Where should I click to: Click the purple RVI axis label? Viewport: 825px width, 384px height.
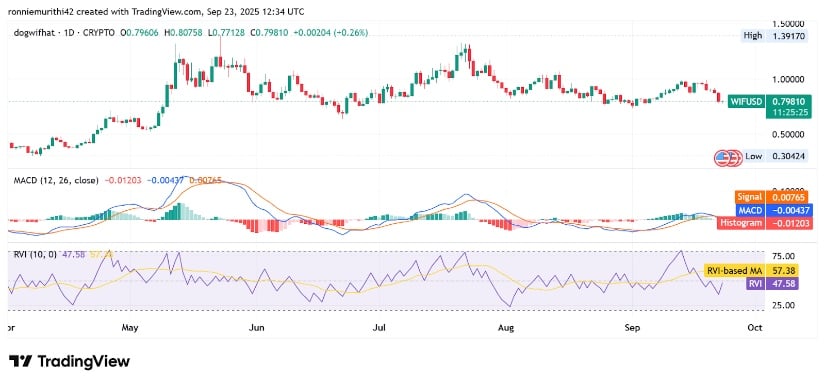(x=756, y=284)
